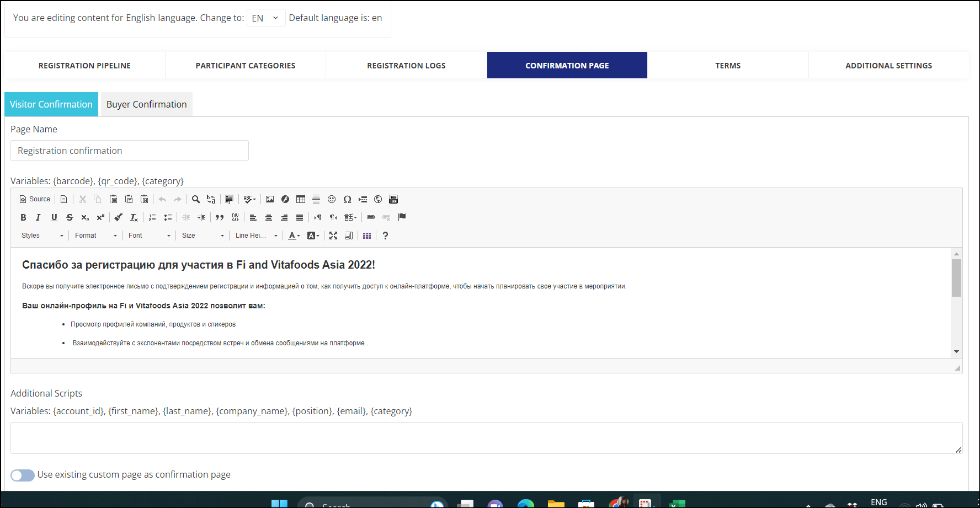
Task: Toggle italic formatting
Action: coord(39,217)
